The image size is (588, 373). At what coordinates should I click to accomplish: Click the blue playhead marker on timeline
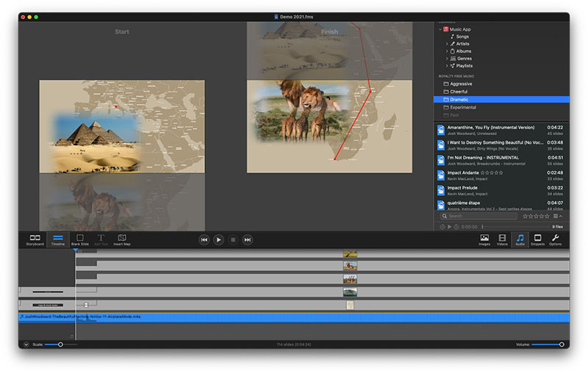[x=76, y=250]
